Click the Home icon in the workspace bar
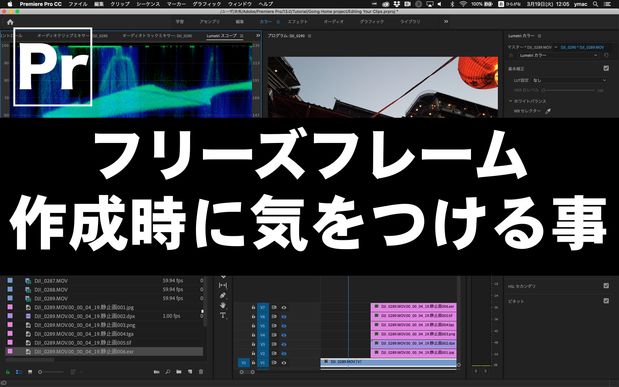 pyautogui.click(x=10, y=22)
